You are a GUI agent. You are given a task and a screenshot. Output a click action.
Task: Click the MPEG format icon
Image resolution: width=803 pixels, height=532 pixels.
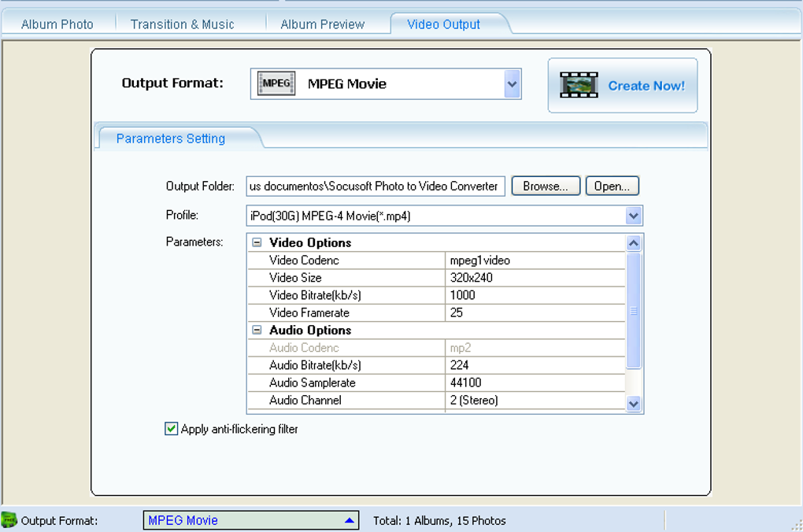click(x=276, y=83)
